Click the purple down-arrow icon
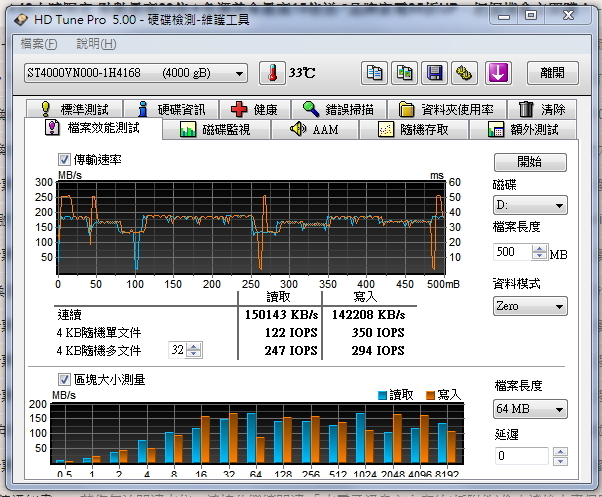The height and width of the screenshot is (497, 602). click(x=499, y=73)
